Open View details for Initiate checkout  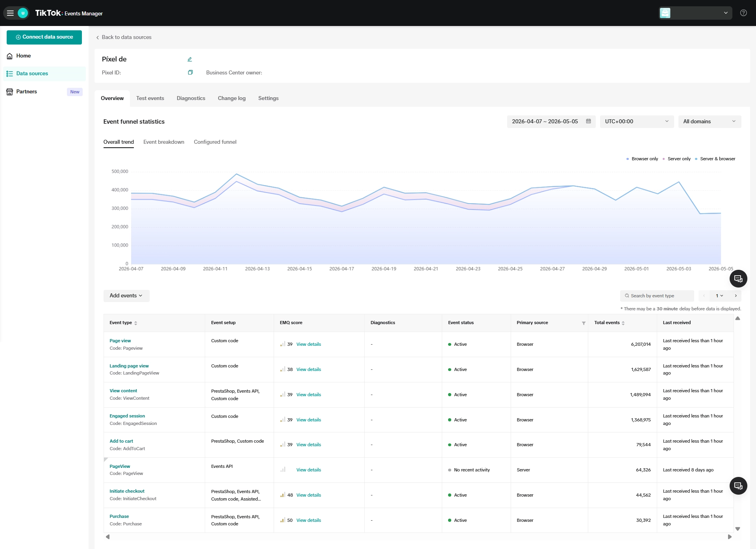[x=309, y=495]
